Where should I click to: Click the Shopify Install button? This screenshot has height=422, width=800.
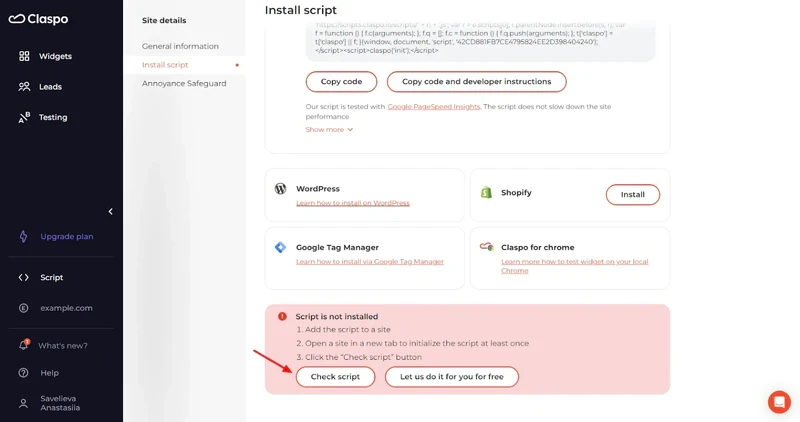(633, 194)
